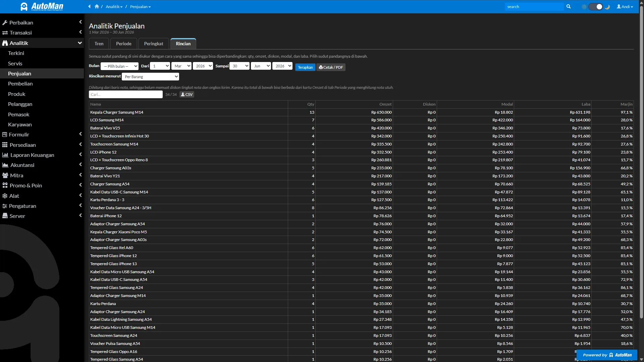Click the tools icon next to Alat
This screenshot has width=644, height=362.
[5, 196]
